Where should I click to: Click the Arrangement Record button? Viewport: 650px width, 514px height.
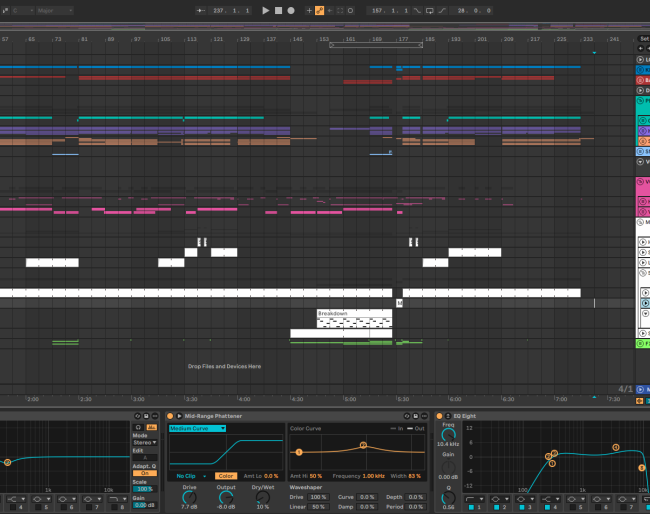click(x=291, y=10)
